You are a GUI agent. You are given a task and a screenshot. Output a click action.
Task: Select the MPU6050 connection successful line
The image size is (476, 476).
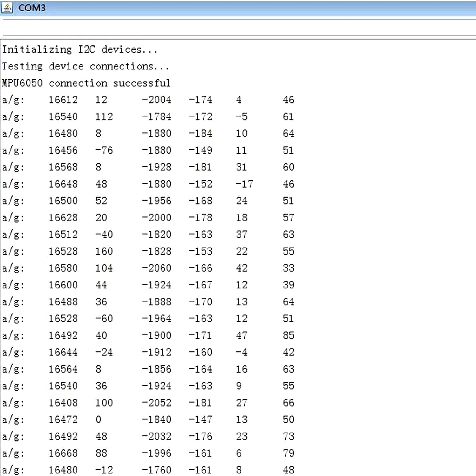point(86,83)
